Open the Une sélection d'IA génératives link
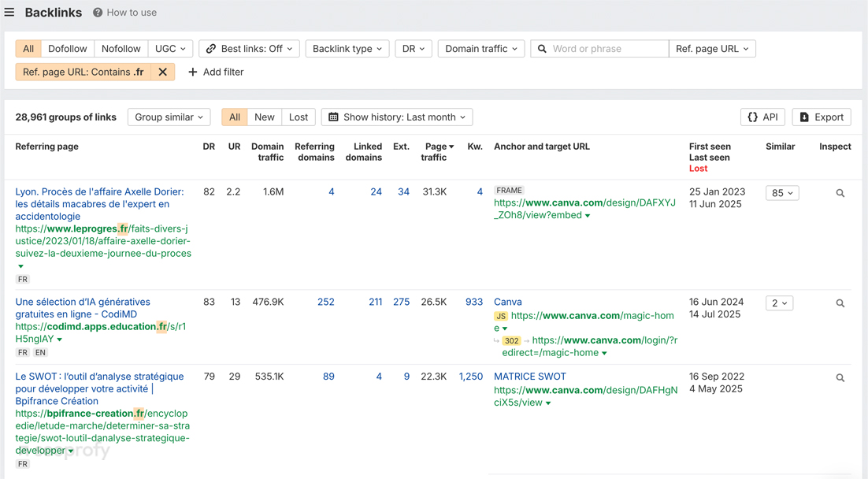This screenshot has height=479, width=868. pos(83,308)
